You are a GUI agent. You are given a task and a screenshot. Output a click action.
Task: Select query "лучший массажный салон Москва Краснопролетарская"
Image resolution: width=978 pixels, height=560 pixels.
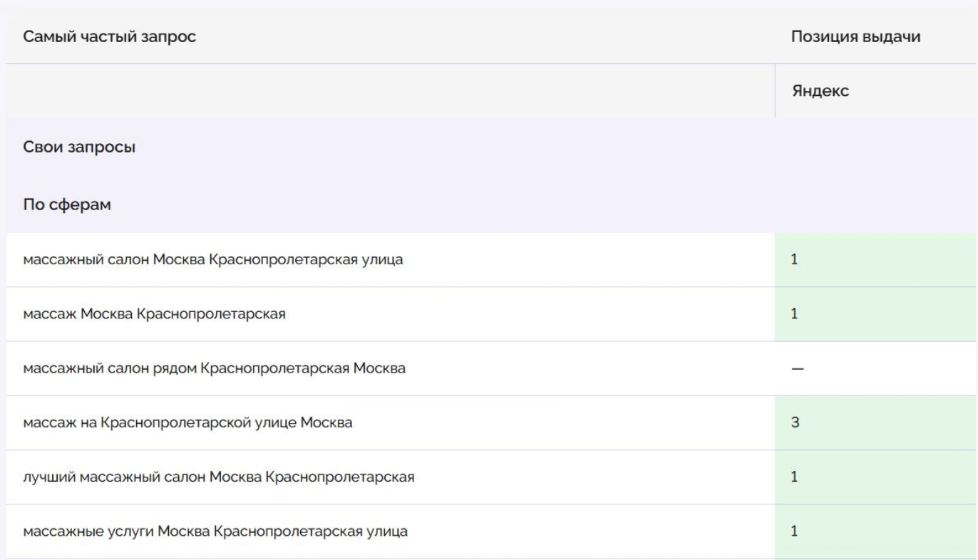[219, 477]
